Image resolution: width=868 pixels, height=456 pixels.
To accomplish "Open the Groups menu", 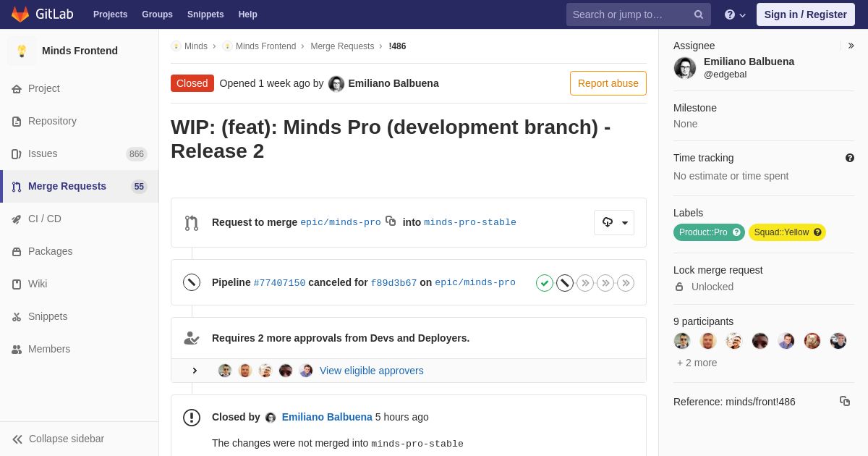I will click(157, 14).
